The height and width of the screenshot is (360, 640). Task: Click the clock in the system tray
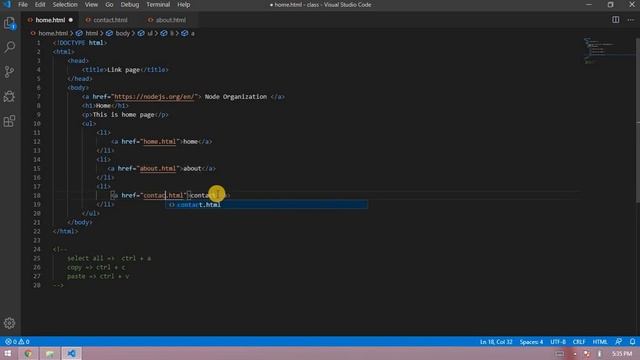pyautogui.click(x=622, y=353)
